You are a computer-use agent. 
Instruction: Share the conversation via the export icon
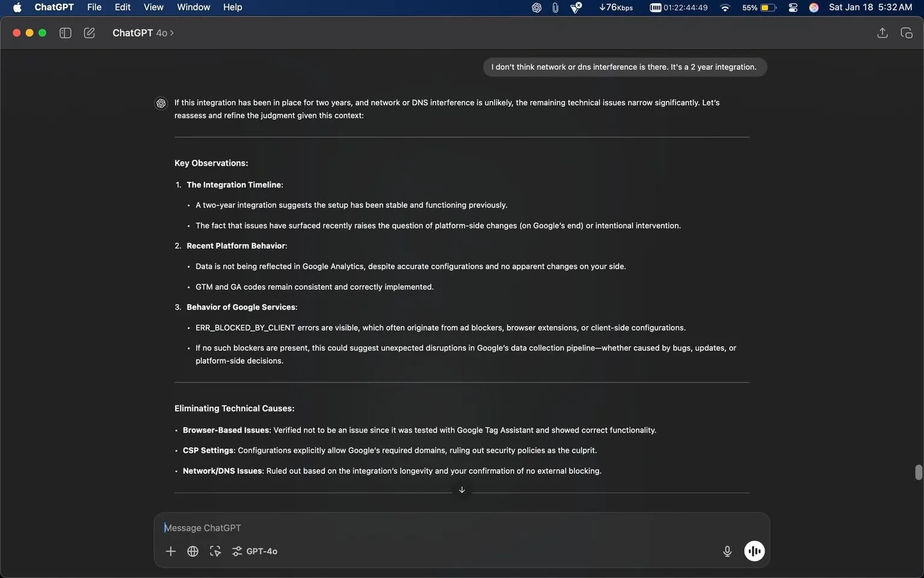point(882,33)
